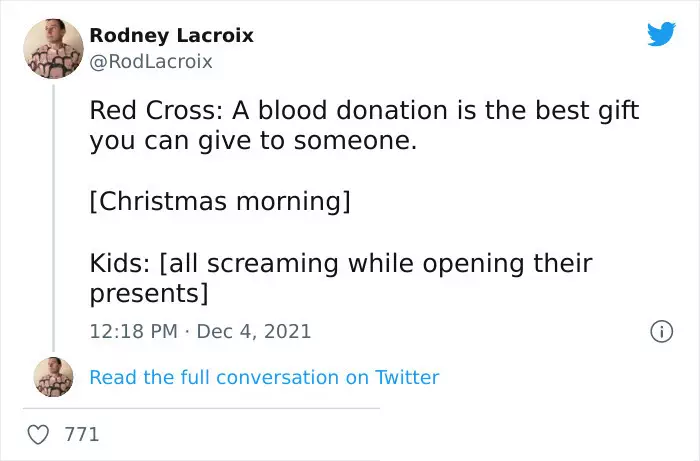This screenshot has width=700, height=461.
Task: Click the 'presents]' word in the tweet
Action: pos(149,294)
